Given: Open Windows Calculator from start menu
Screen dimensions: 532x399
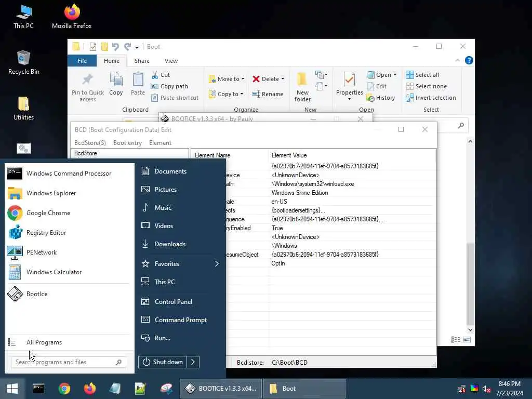Looking at the screenshot, I should click(x=70, y=272).
